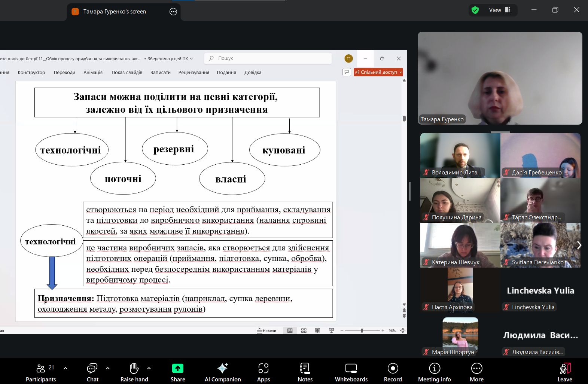Go to next slide using double arrow
This screenshot has width=588, height=384.
click(404, 316)
